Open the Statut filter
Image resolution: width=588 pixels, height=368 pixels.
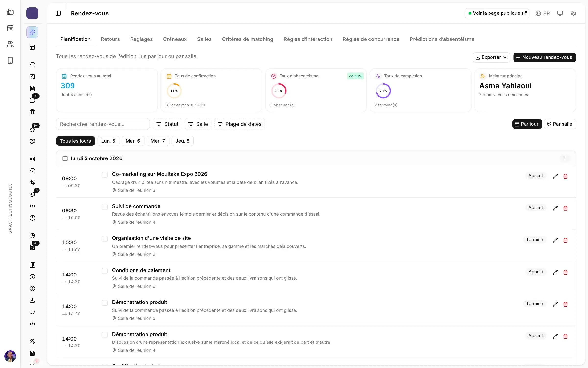click(x=168, y=124)
